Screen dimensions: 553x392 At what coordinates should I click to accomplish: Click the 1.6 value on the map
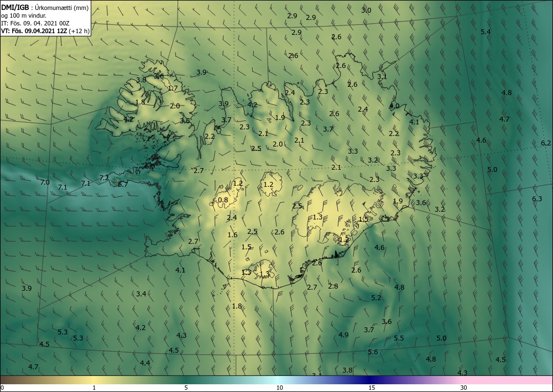232,235
